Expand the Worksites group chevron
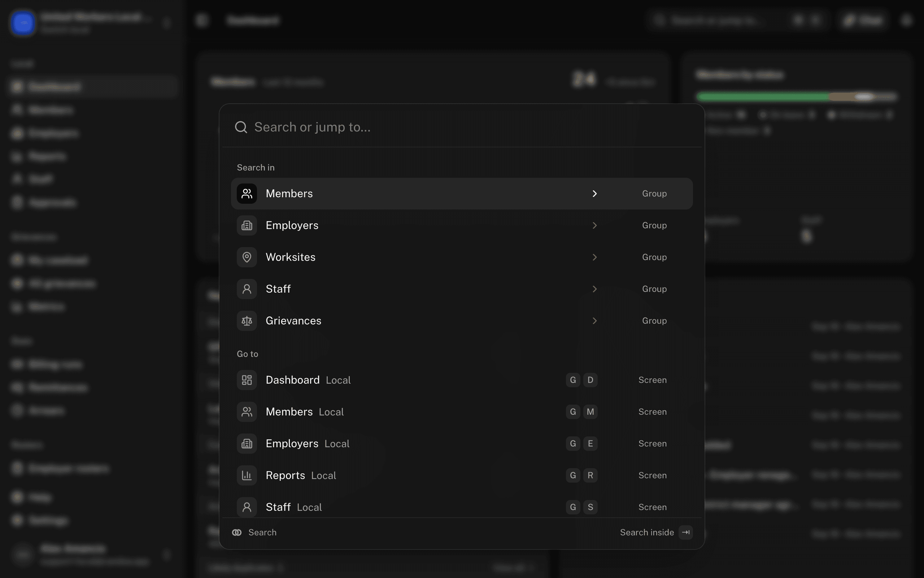The width and height of the screenshot is (924, 578). click(x=594, y=257)
